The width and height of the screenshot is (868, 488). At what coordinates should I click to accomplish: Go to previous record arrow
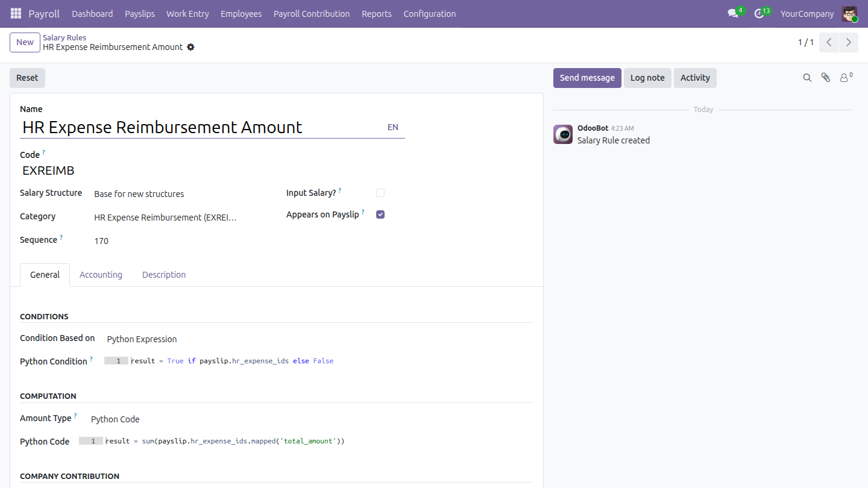click(829, 42)
